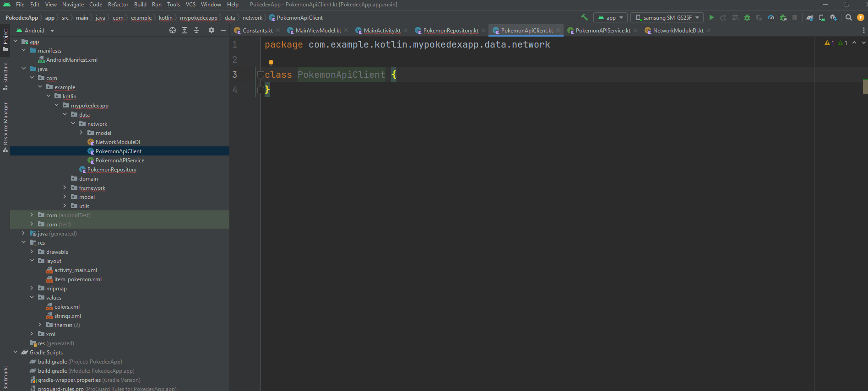Click the Debug app bug icon
This screenshot has width=868, height=391.
pos(747,17)
